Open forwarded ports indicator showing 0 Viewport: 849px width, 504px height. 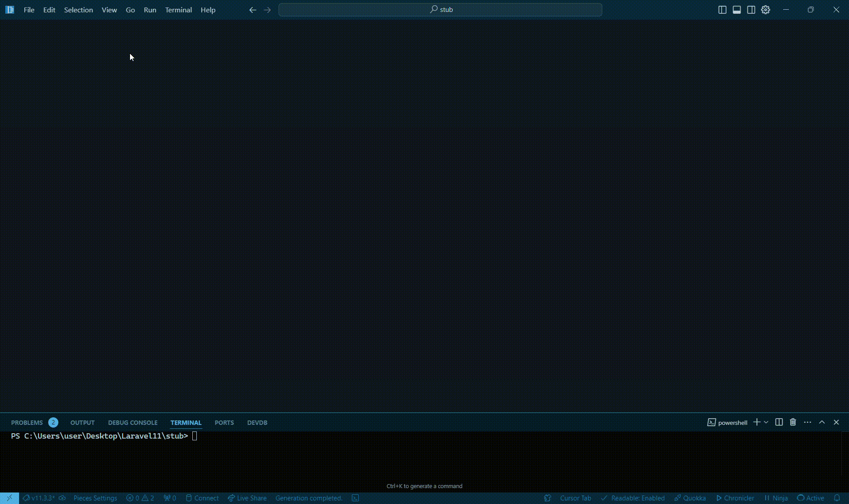[x=170, y=498]
